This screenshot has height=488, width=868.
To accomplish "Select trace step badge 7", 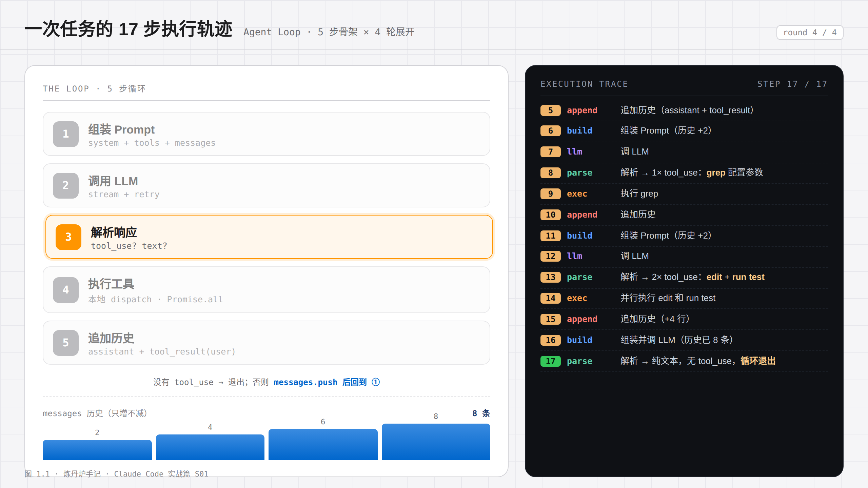I will point(550,152).
